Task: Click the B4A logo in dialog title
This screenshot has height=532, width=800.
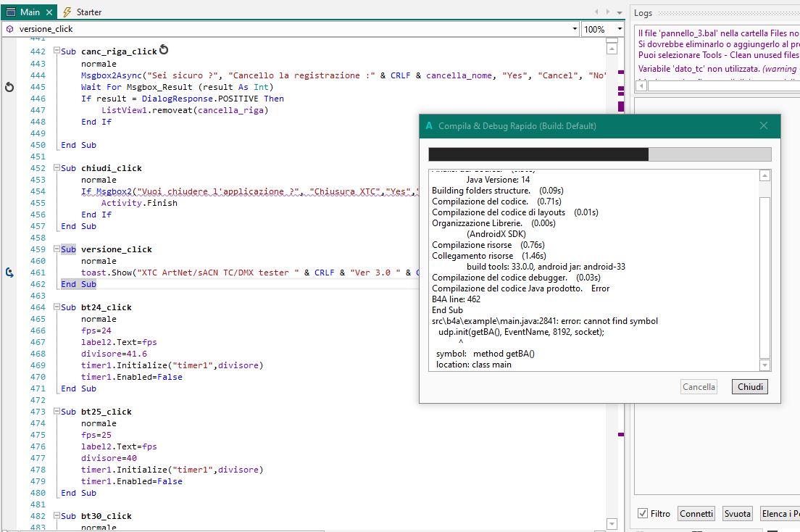Action: pyautogui.click(x=429, y=125)
